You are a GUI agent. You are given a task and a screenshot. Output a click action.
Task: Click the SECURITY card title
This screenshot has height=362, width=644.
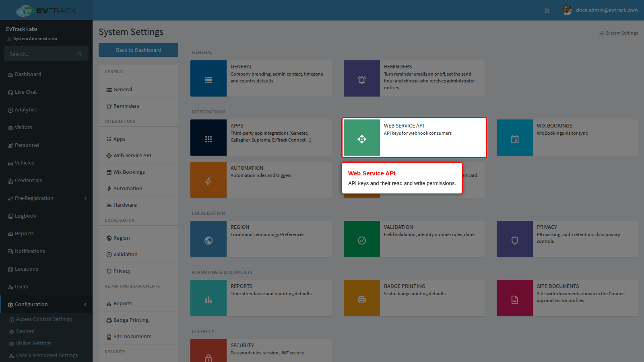coord(242,346)
